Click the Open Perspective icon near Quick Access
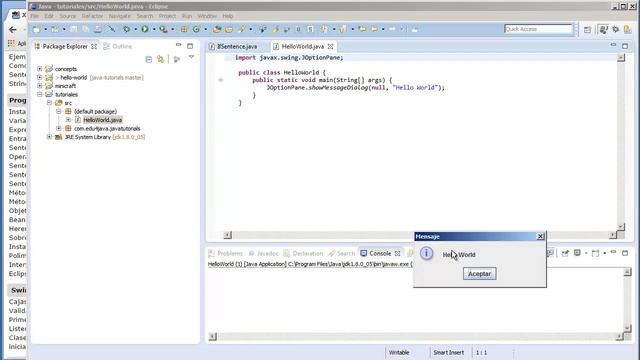 (587, 29)
